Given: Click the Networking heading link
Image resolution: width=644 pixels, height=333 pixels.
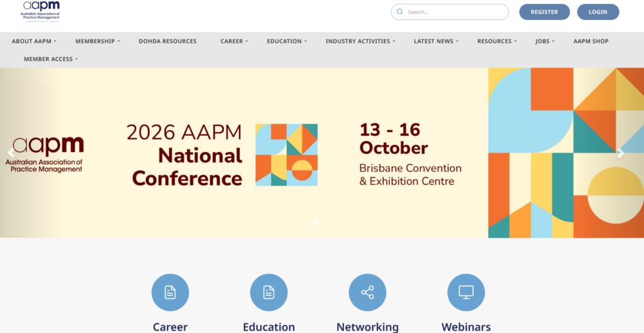Looking at the screenshot, I should point(367,327).
